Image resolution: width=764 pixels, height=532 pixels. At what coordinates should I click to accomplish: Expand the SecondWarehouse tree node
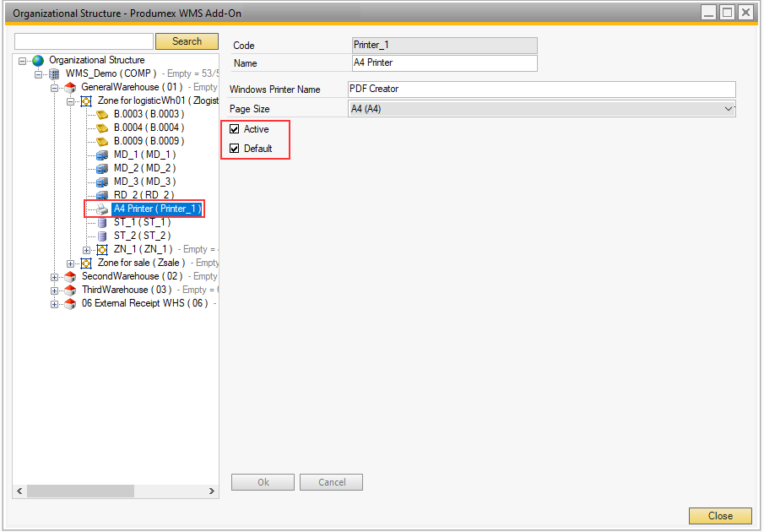pos(55,277)
